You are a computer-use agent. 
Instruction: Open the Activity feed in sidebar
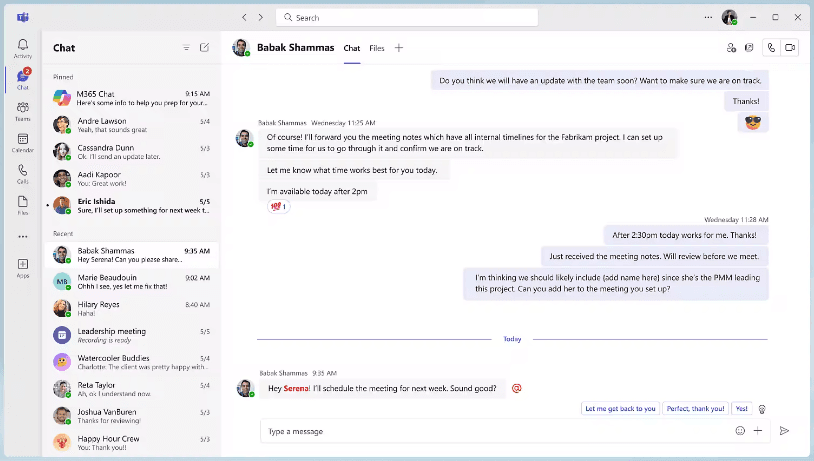click(22, 48)
